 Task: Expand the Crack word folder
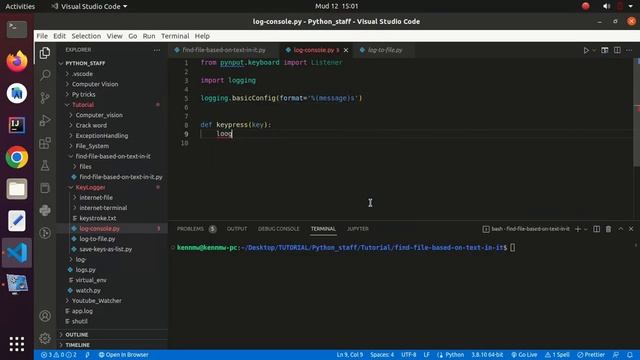[x=91, y=125]
